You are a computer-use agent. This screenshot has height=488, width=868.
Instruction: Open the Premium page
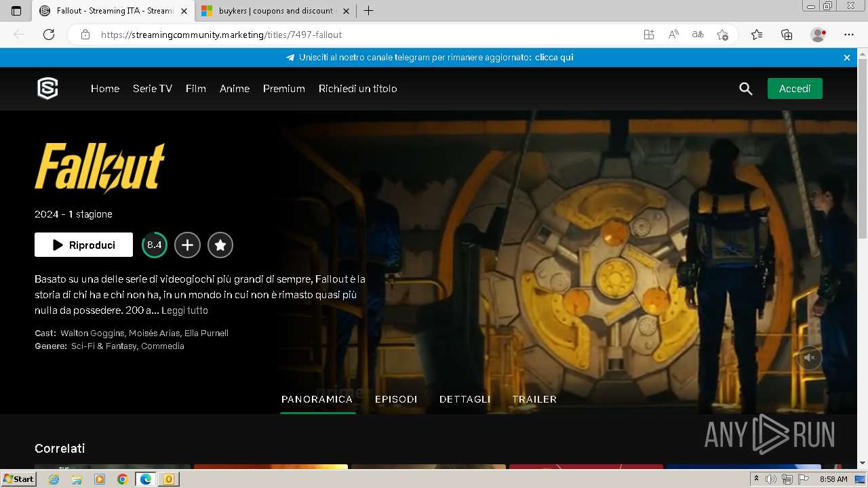284,89
